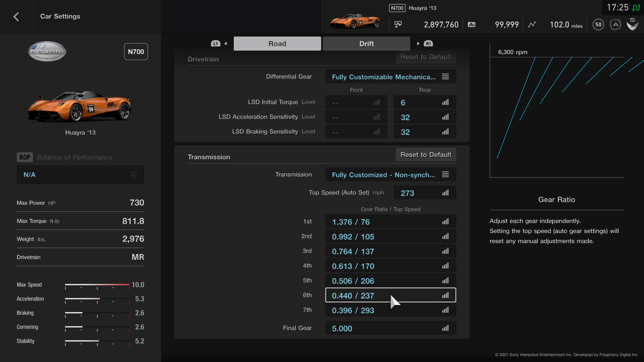
Task: Reset Drivetrain to Default
Action: pos(426,57)
